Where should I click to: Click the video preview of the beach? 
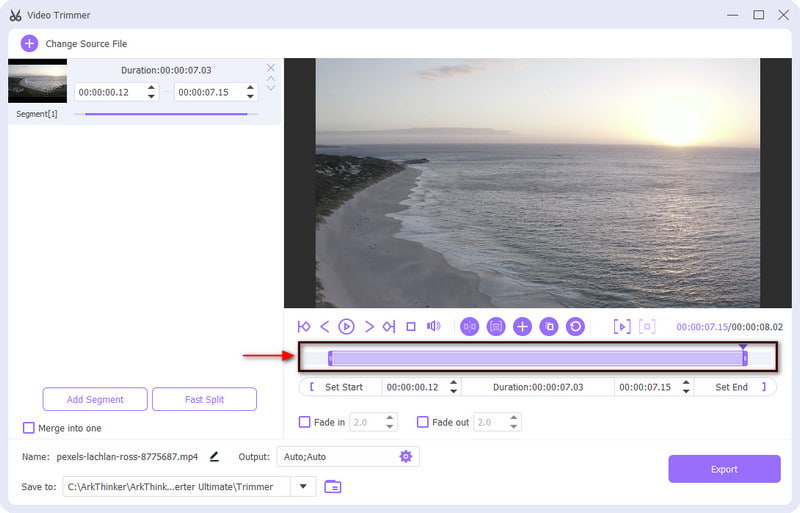[x=538, y=183]
